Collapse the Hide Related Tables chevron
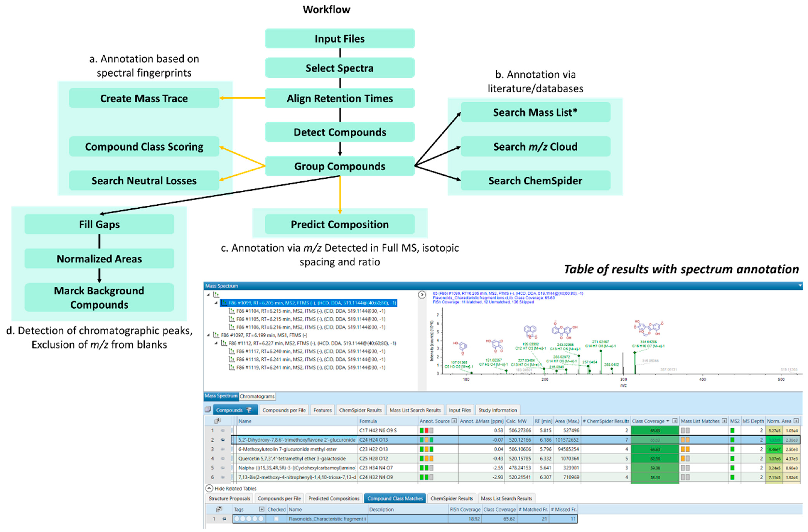Viewport: 808px width, 532px height. tap(209, 489)
